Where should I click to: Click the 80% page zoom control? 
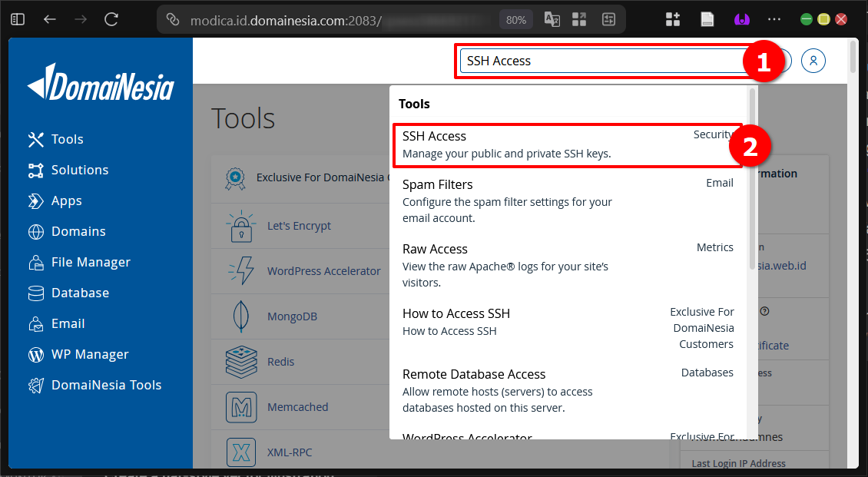tap(515, 18)
